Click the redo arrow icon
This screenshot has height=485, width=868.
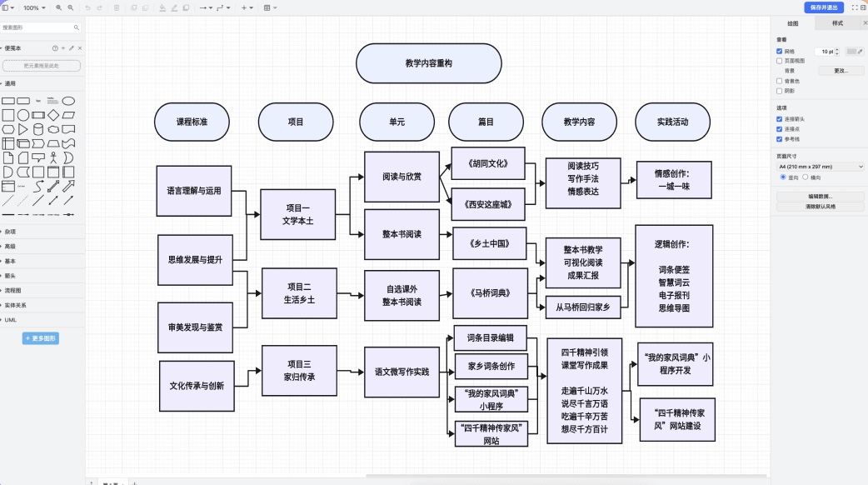100,7
